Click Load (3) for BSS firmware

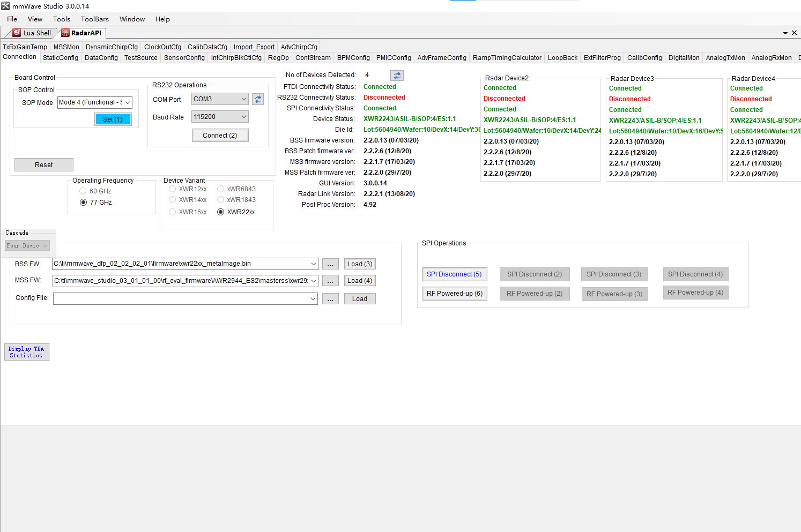pyautogui.click(x=360, y=264)
